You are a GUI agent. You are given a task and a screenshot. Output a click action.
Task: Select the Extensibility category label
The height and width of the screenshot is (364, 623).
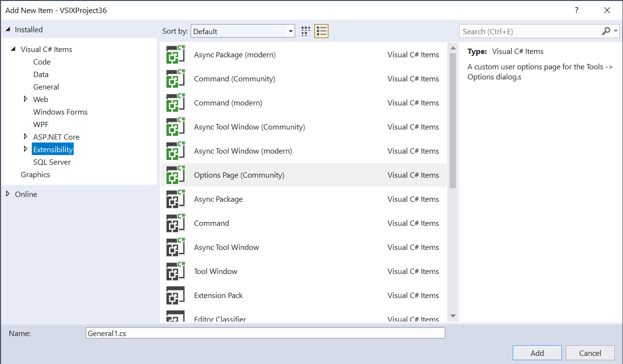pyautogui.click(x=53, y=149)
